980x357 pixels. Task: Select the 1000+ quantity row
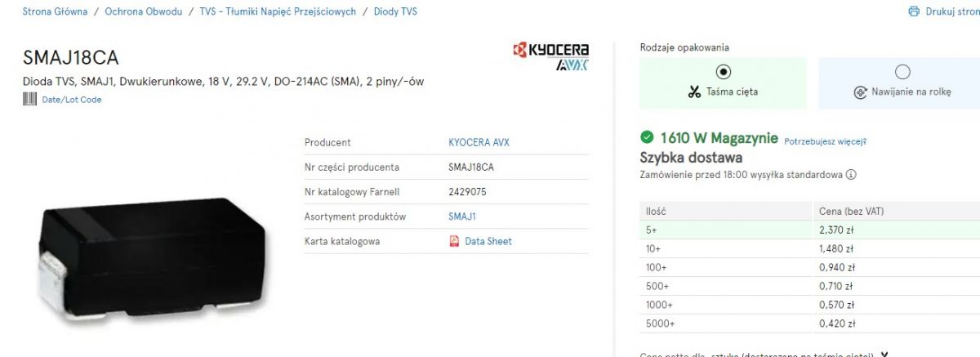coord(809,305)
